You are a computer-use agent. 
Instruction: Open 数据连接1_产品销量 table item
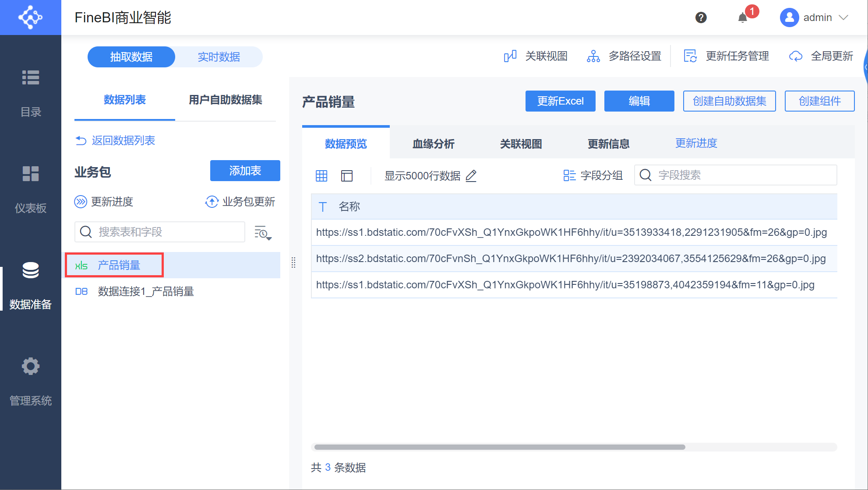point(146,291)
